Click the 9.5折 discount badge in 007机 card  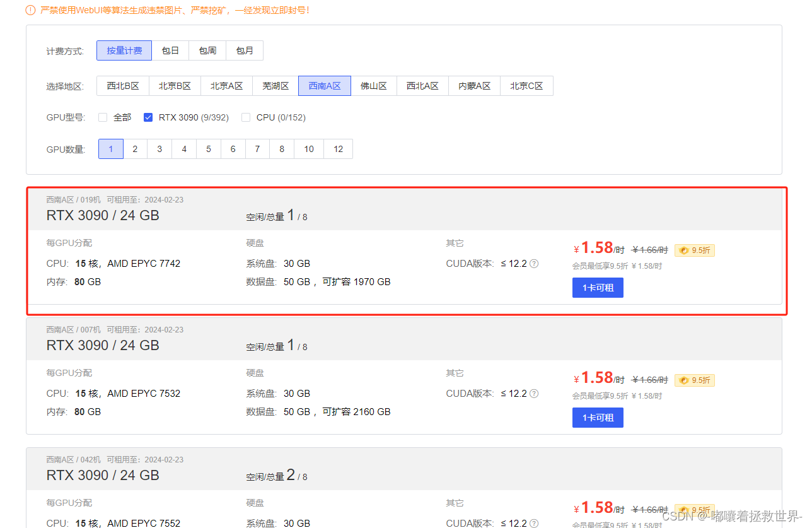[695, 380]
